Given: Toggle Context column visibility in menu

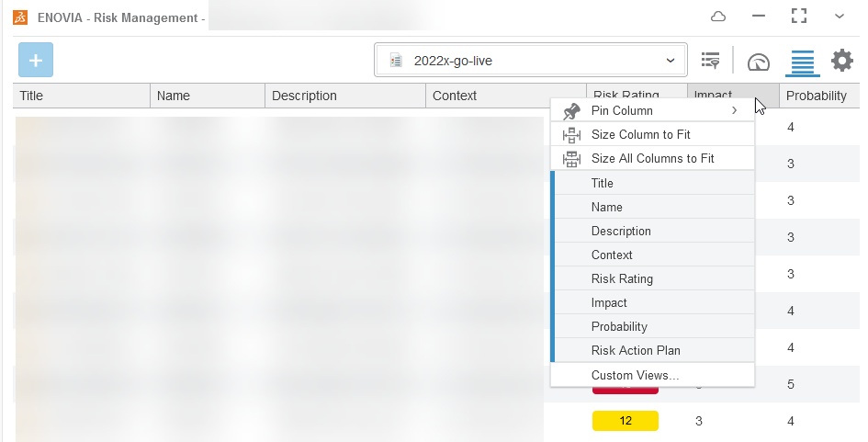Looking at the screenshot, I should pos(653,255).
